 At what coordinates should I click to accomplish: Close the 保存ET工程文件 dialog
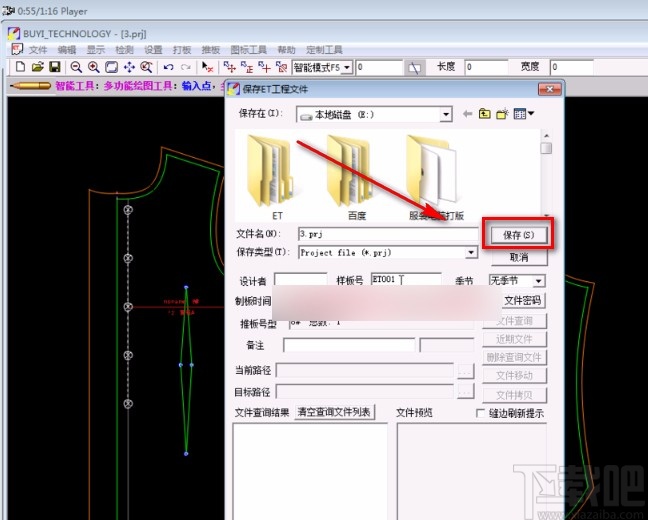[x=549, y=89]
